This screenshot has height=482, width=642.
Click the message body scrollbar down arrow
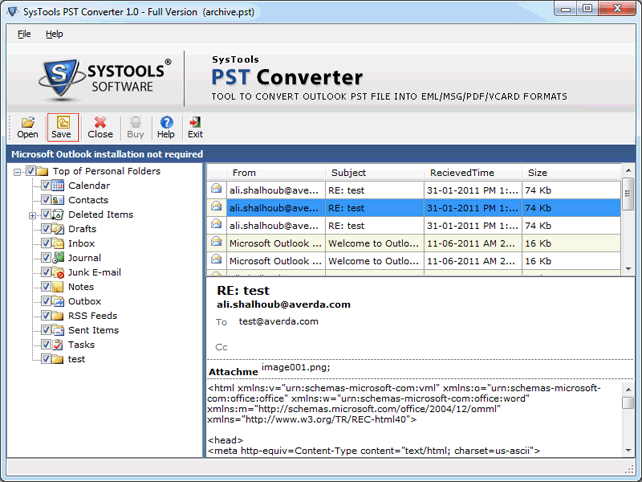pos(628,450)
